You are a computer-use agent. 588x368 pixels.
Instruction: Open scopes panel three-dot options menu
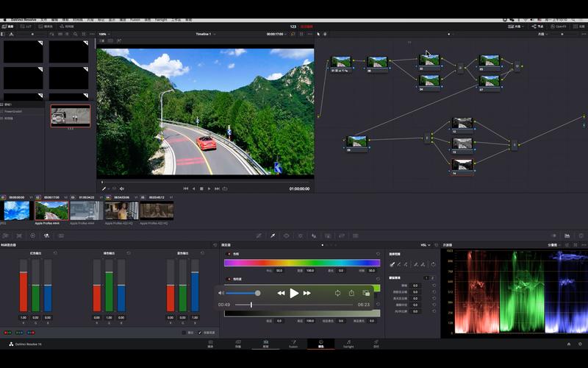tap(584, 245)
